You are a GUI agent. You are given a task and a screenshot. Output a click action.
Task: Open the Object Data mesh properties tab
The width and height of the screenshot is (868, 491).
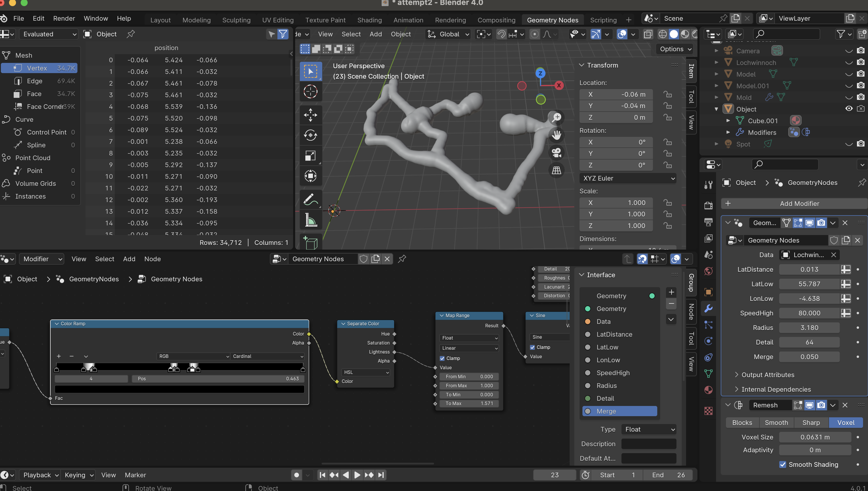click(x=708, y=373)
